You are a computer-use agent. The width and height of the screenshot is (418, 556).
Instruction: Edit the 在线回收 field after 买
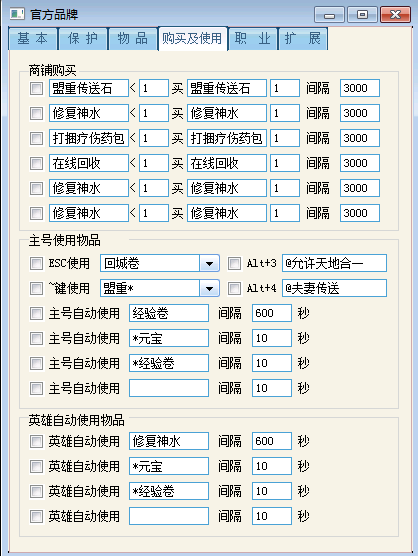227,163
